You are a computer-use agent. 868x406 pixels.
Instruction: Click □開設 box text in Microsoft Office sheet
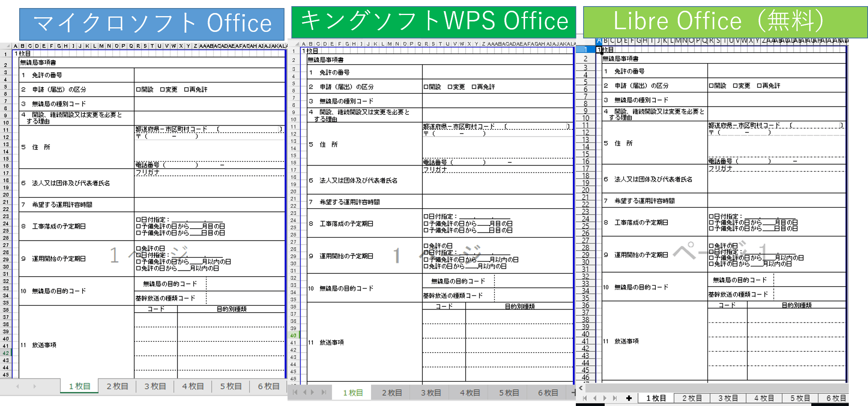145,89
